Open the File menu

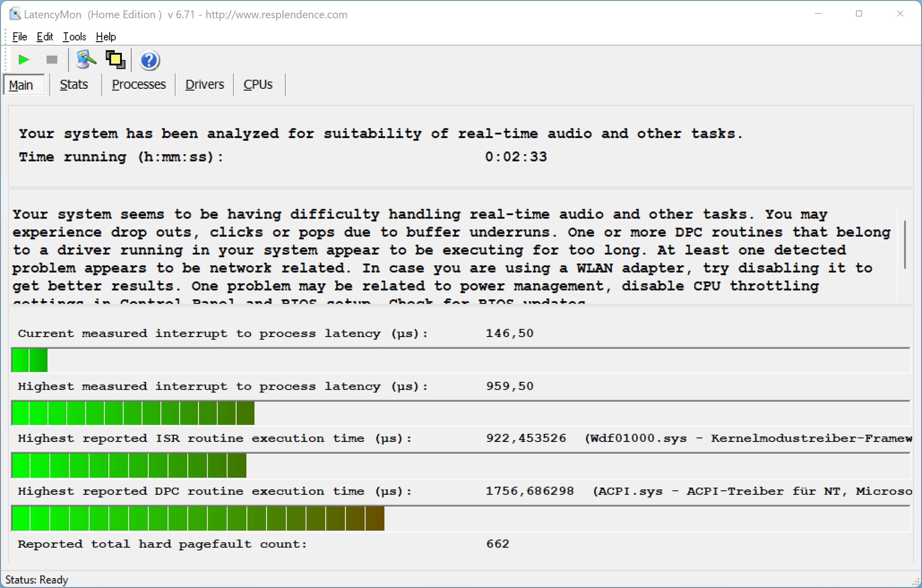(20, 37)
